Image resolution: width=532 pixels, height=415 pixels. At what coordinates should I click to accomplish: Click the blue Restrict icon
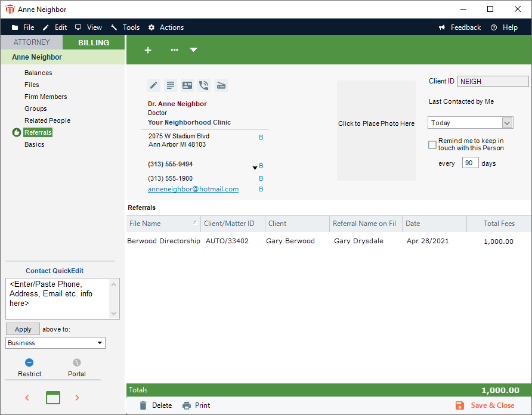coord(29,363)
